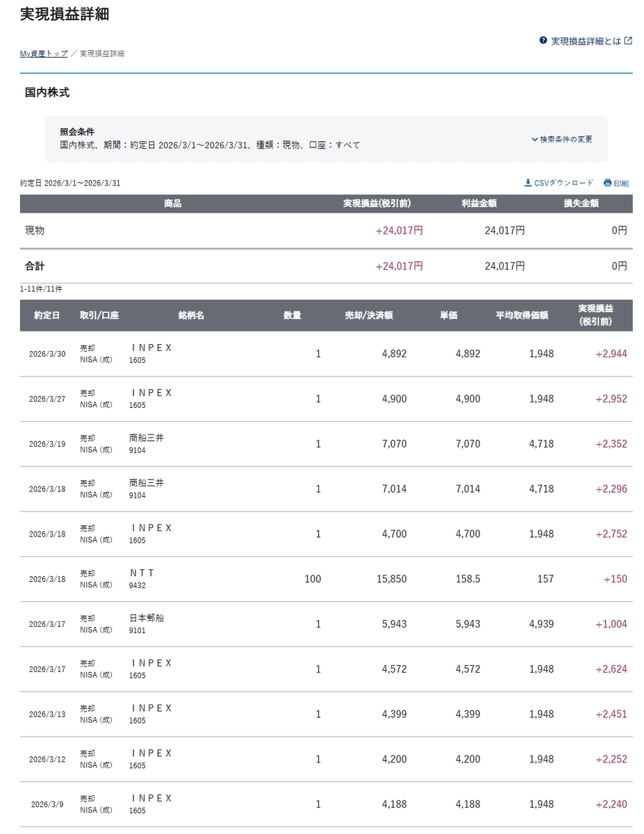The width and height of the screenshot is (644, 834).
Task: Click the 印刷 print link
Action: tap(621, 183)
